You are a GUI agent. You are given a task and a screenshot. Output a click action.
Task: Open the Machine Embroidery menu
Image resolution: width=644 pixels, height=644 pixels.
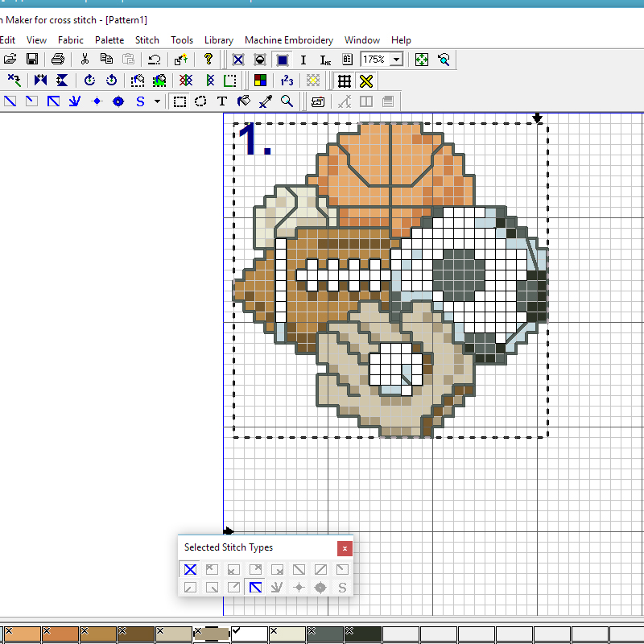289,39
